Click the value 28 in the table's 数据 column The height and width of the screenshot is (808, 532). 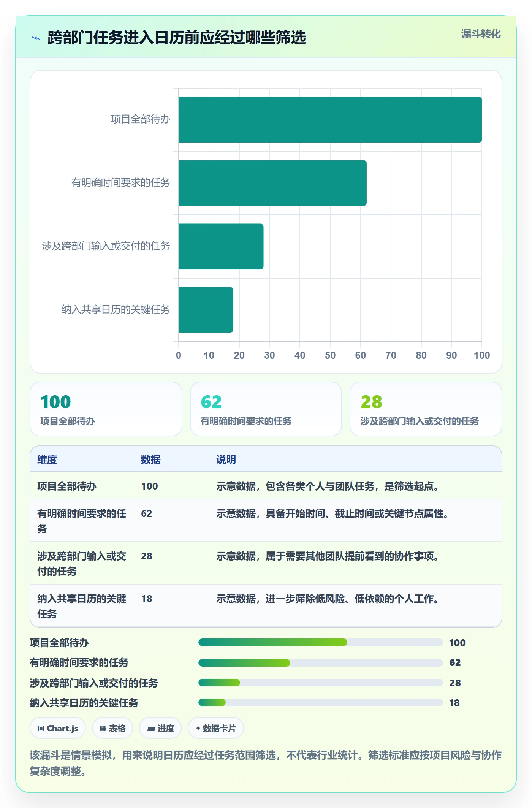pos(147,556)
